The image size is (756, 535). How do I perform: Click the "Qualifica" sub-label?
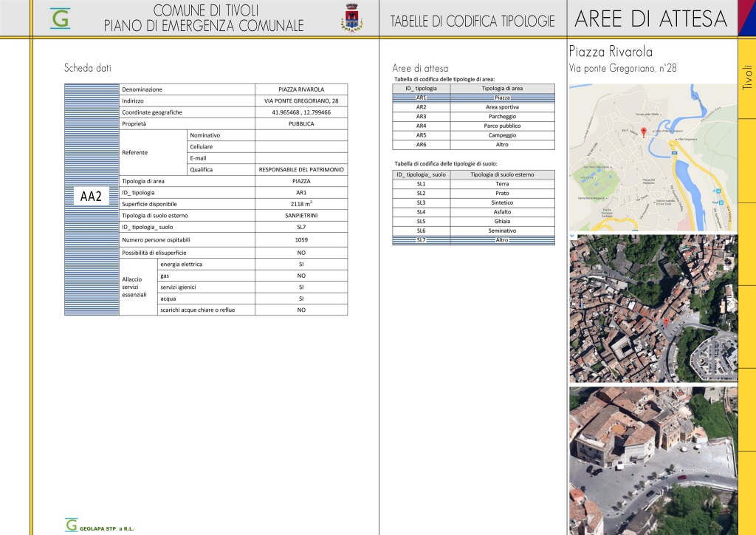[201, 170]
